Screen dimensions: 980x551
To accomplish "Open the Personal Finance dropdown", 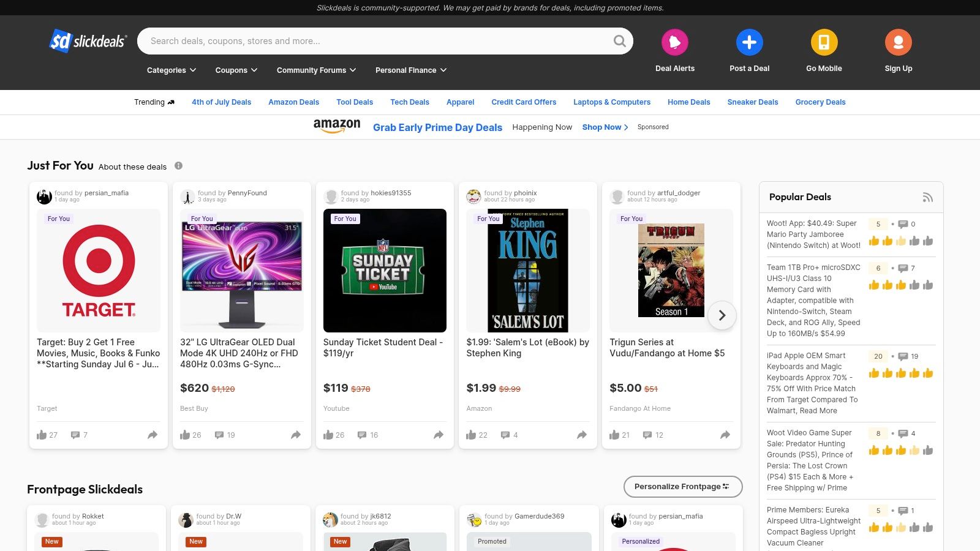I will 411,70.
